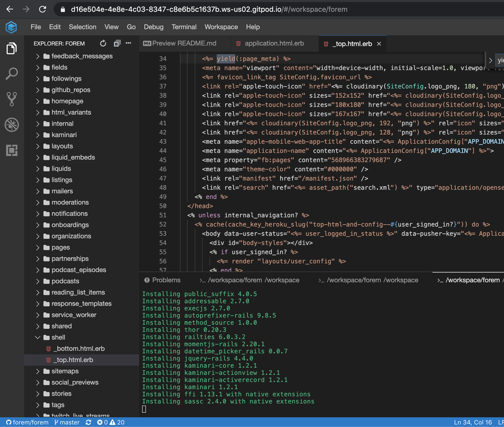Click the master branch status button
Image resolution: width=504 pixels, height=427 pixels.
point(67,422)
